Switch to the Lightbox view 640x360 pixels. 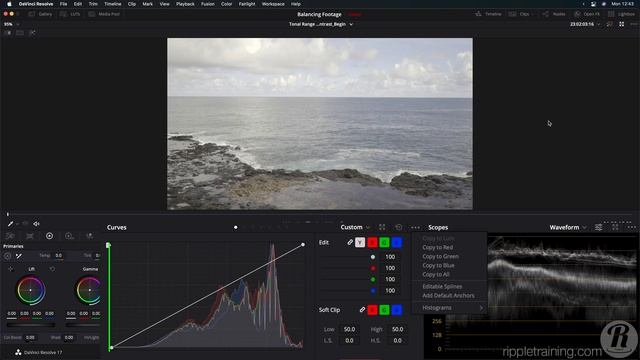[x=622, y=14]
